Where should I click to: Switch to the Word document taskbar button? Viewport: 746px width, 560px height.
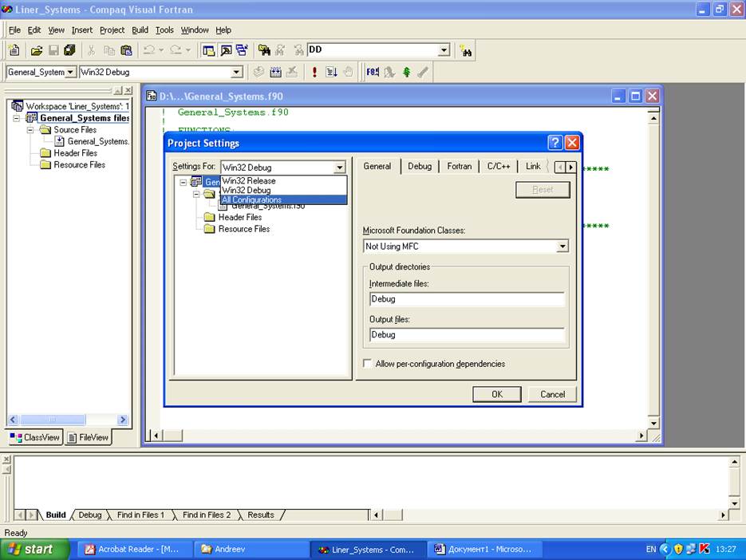(484, 549)
